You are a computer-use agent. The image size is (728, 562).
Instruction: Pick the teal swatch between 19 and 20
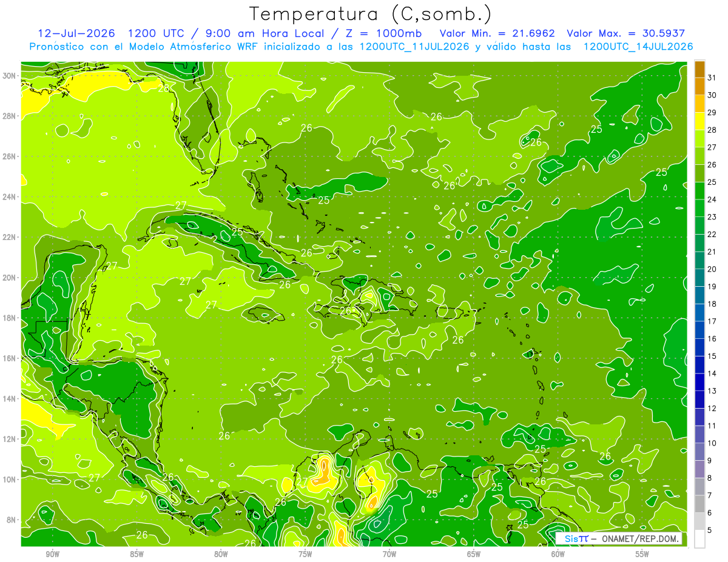(699, 278)
